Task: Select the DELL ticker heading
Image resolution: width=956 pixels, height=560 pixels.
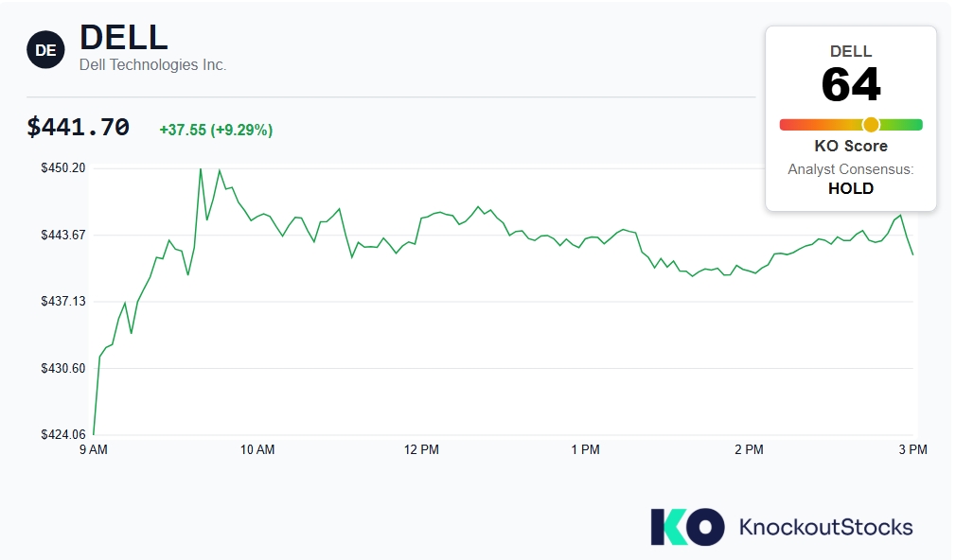Action: [124, 37]
